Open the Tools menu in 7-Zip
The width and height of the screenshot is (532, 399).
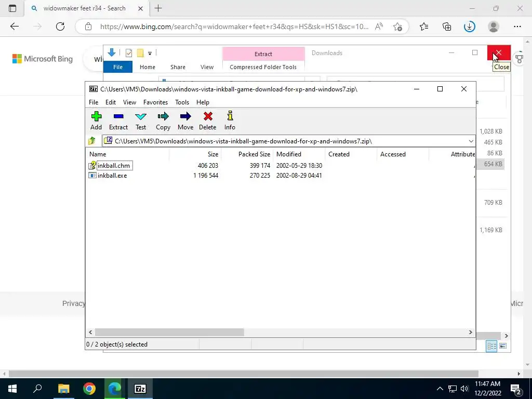pyautogui.click(x=182, y=102)
